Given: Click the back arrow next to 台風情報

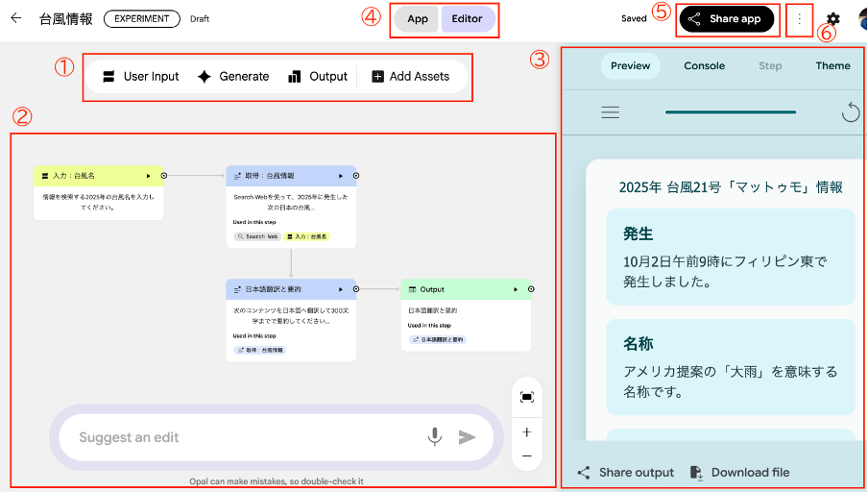Looking at the screenshot, I should (x=15, y=18).
